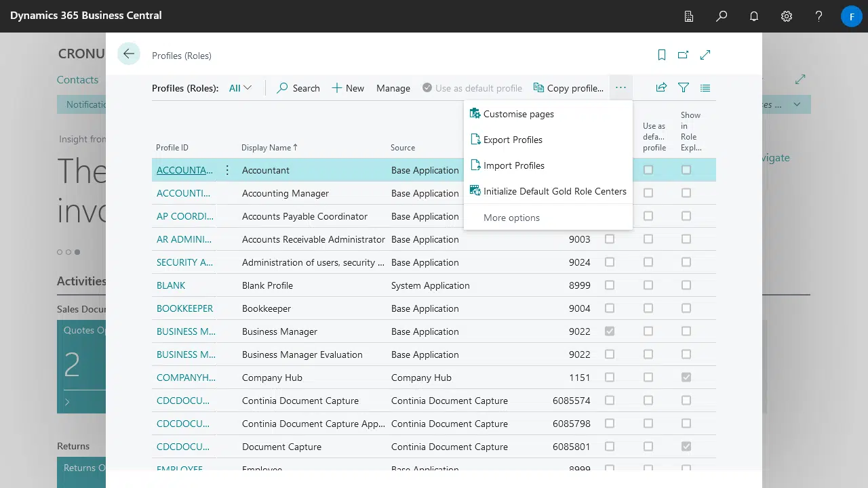Image resolution: width=868 pixels, height=488 pixels.
Task: Click the notifications bell icon
Action: [x=754, y=16]
